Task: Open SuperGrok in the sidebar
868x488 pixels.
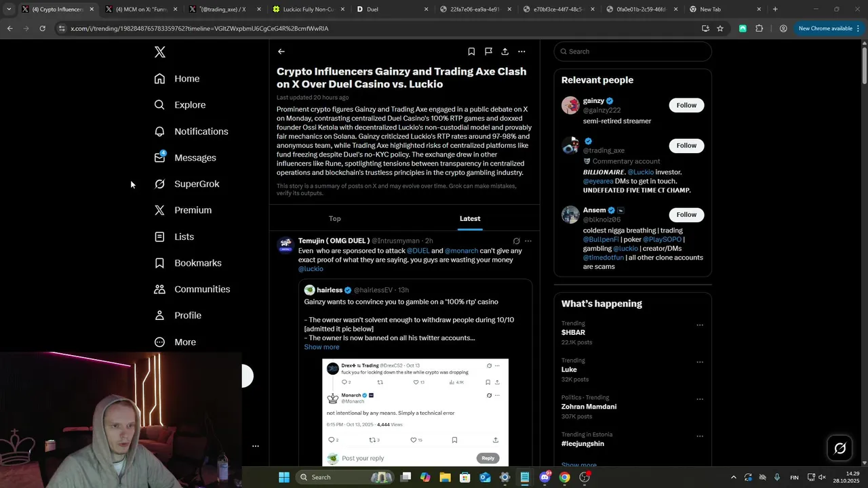Action: point(186,184)
